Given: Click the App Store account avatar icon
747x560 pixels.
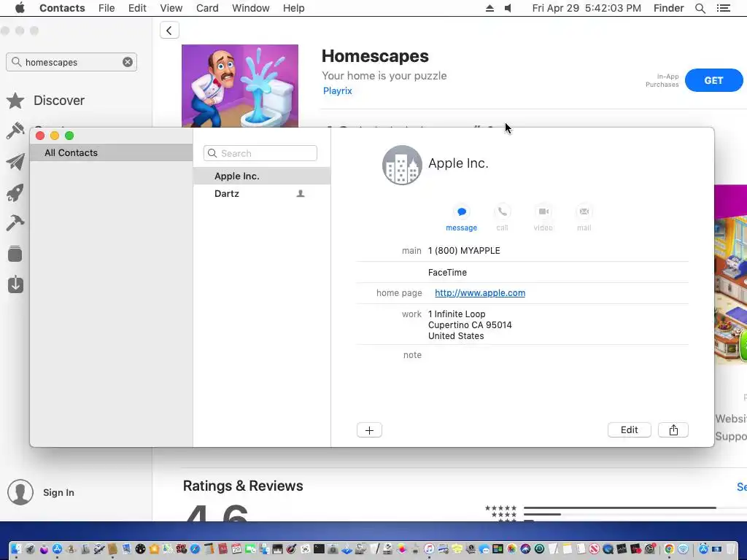Looking at the screenshot, I should [20, 492].
